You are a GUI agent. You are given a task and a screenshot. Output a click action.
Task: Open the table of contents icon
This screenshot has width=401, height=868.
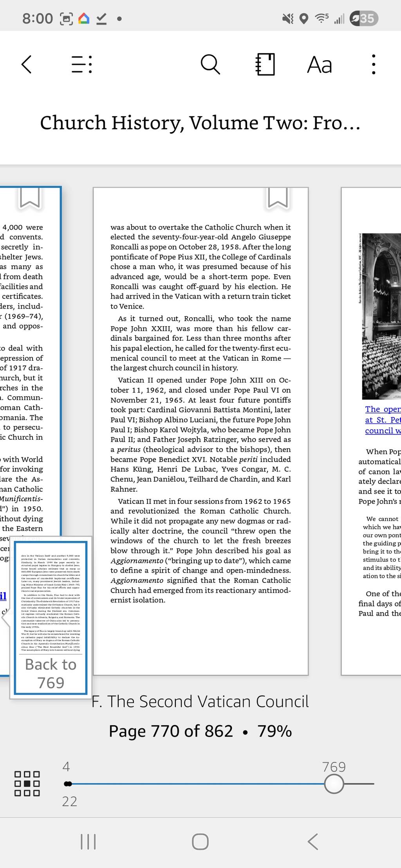click(82, 64)
